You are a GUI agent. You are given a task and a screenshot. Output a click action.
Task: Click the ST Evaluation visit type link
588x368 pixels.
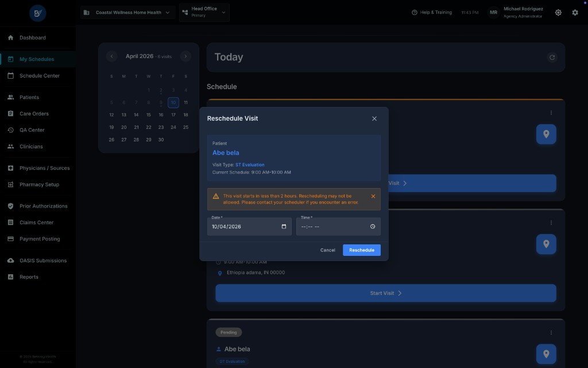(250, 165)
